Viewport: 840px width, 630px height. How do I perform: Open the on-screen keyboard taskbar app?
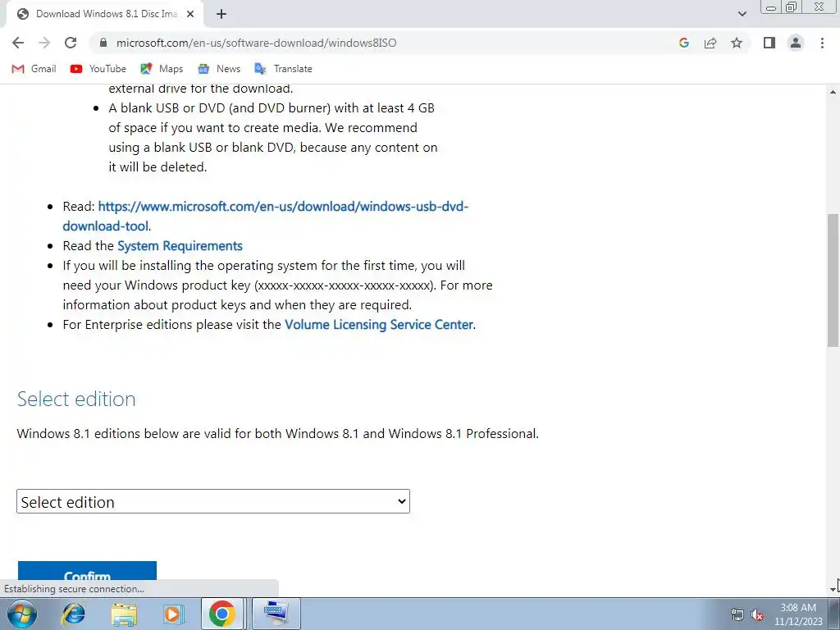click(x=276, y=614)
